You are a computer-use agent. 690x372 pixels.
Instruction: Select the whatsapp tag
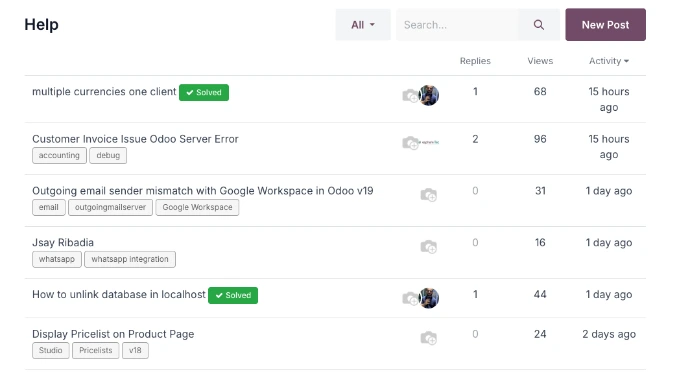click(57, 259)
